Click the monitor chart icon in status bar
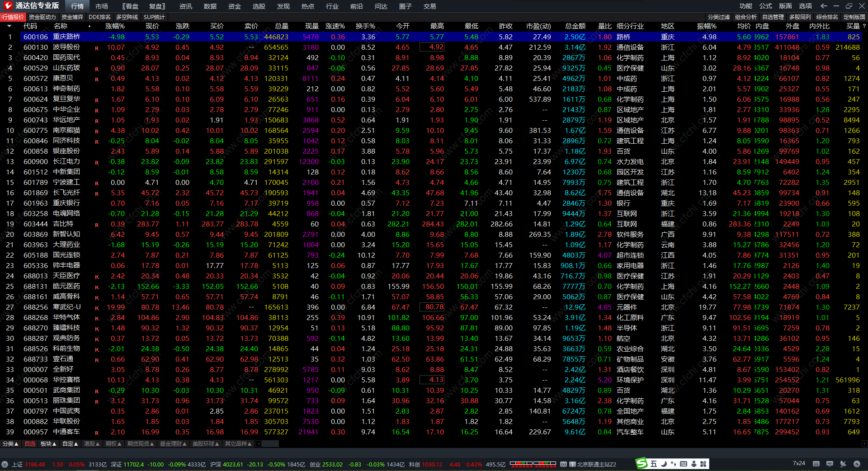 tap(830, 464)
